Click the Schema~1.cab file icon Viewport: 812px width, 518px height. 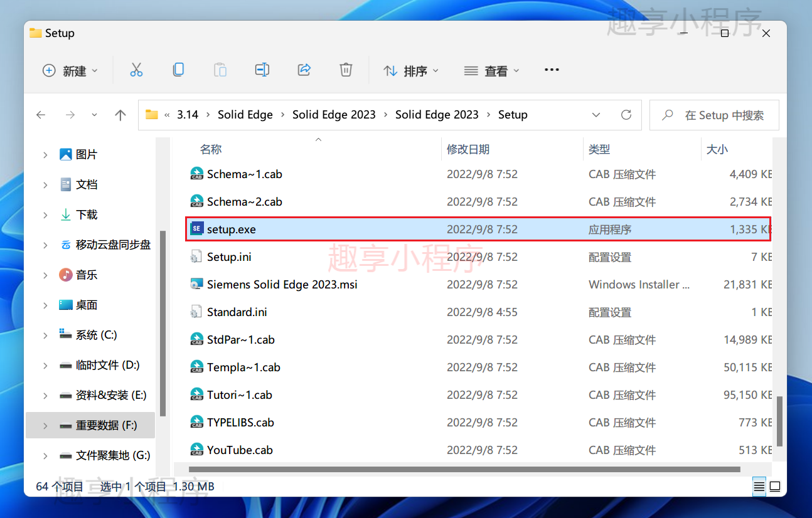click(197, 174)
